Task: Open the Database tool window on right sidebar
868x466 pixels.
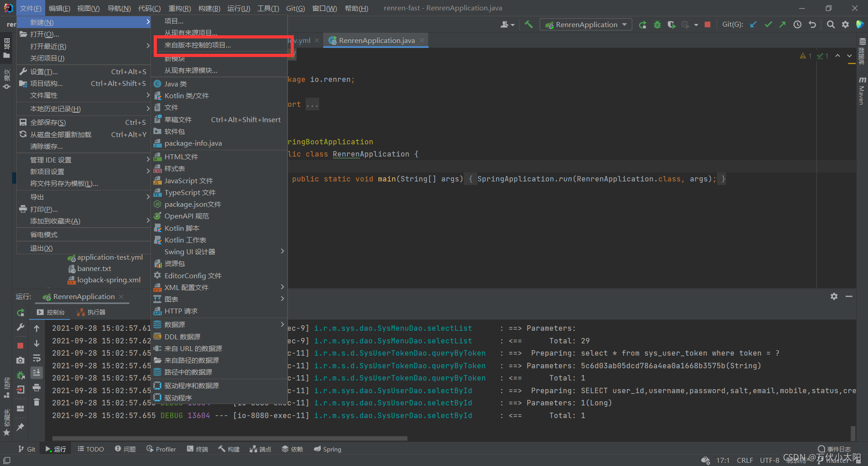Action: 862,51
